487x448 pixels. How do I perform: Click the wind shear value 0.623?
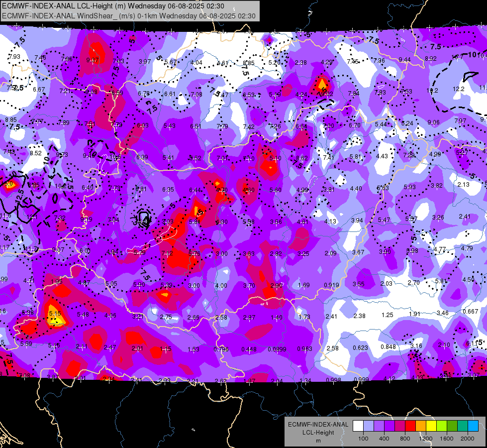[360, 348]
